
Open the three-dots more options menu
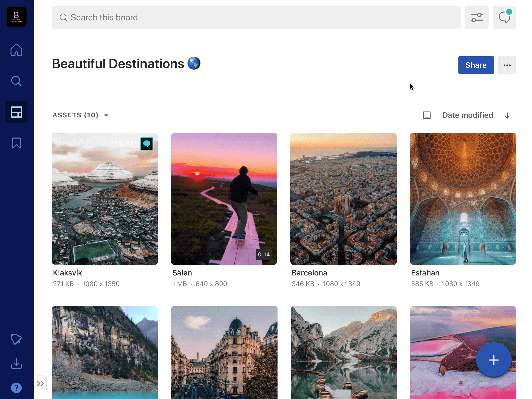click(507, 65)
